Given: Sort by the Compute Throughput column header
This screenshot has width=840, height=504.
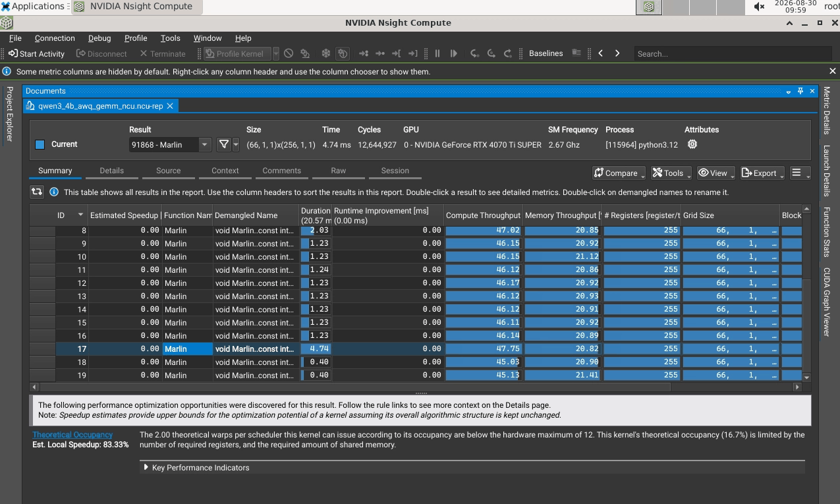Looking at the screenshot, I should tap(482, 215).
